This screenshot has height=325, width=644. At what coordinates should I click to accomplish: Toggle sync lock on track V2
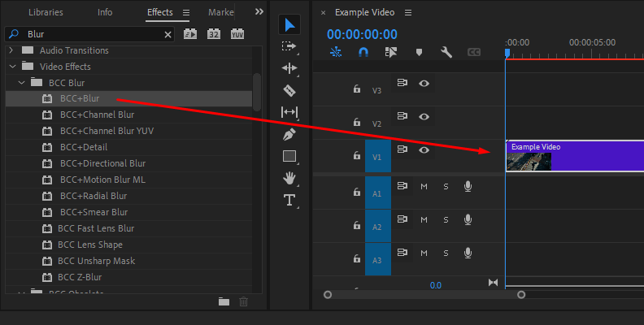(402, 116)
